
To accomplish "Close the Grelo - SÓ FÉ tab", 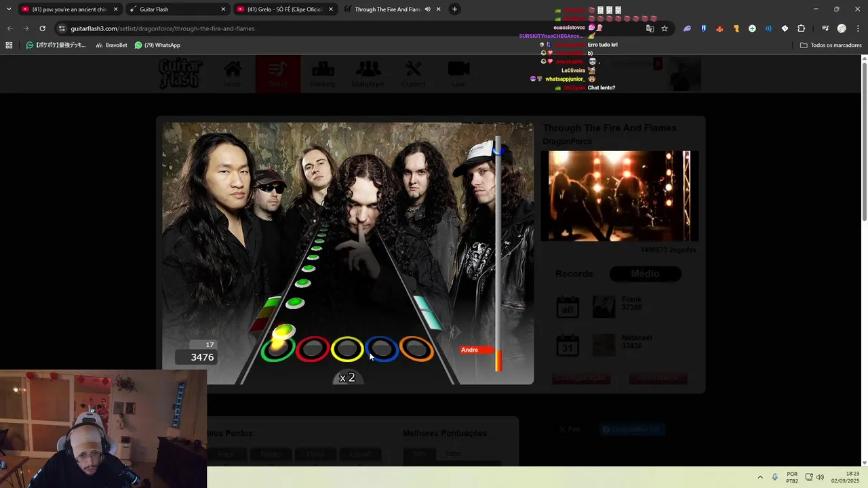I will [x=330, y=9].
